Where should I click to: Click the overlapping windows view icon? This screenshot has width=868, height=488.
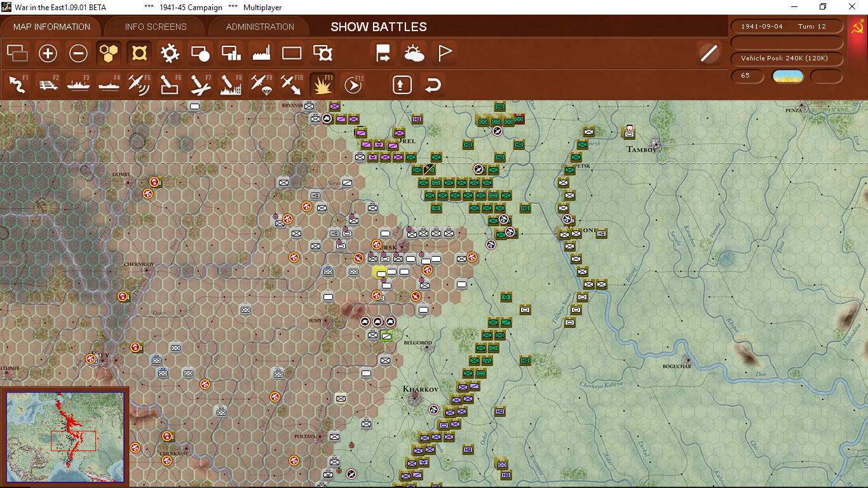(17, 53)
